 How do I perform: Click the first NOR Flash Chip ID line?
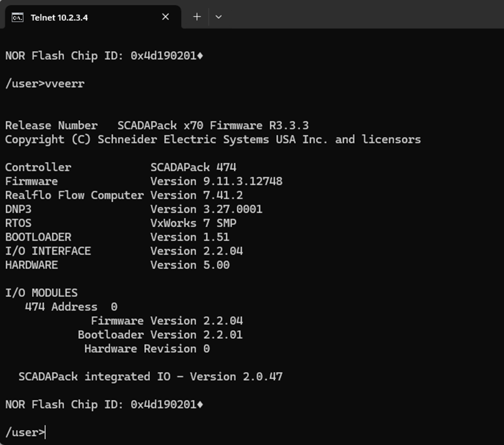pyautogui.click(x=104, y=56)
